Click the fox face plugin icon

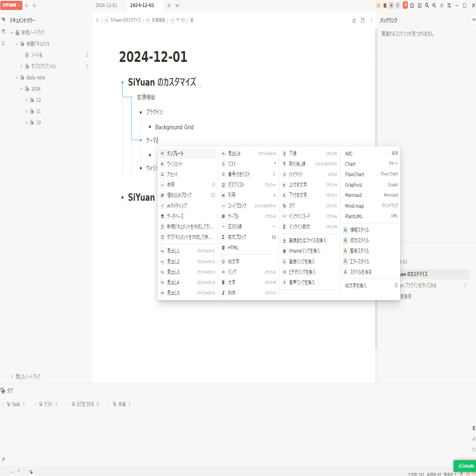point(391,5)
